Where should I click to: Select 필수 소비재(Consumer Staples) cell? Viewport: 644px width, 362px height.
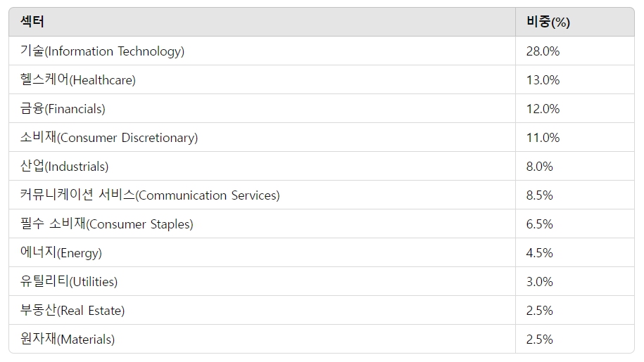click(x=107, y=224)
